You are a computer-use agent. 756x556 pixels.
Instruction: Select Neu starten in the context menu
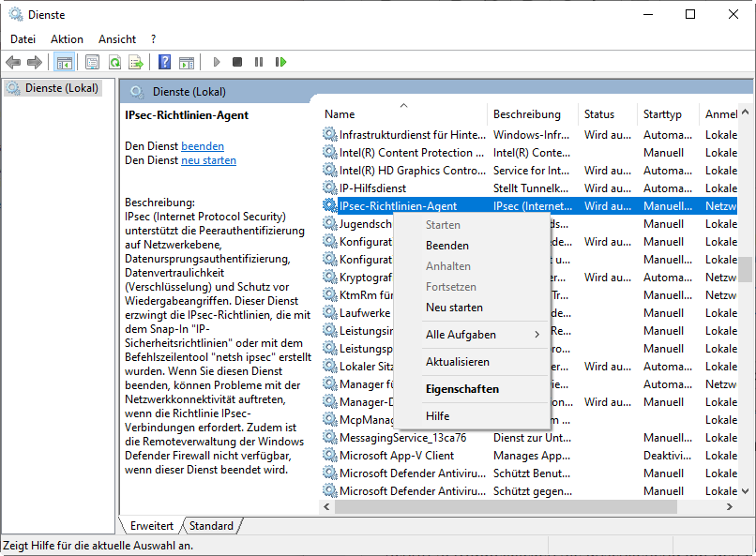[454, 308]
